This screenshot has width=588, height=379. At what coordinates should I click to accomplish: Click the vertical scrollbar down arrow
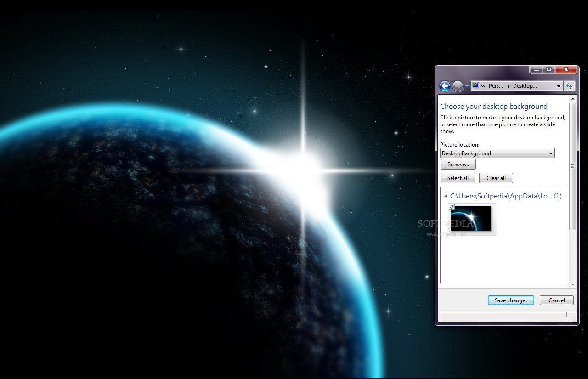pos(572,285)
